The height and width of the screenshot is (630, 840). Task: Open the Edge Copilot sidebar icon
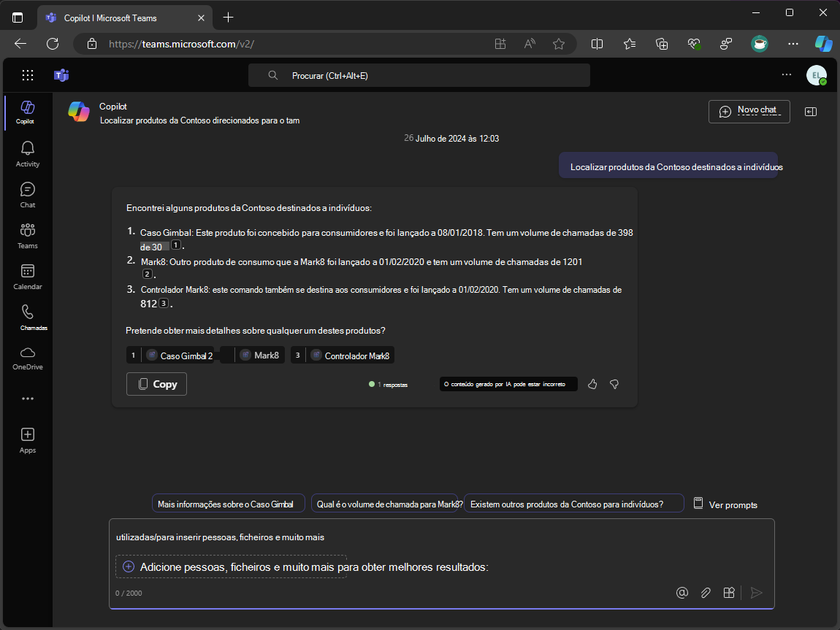823,44
